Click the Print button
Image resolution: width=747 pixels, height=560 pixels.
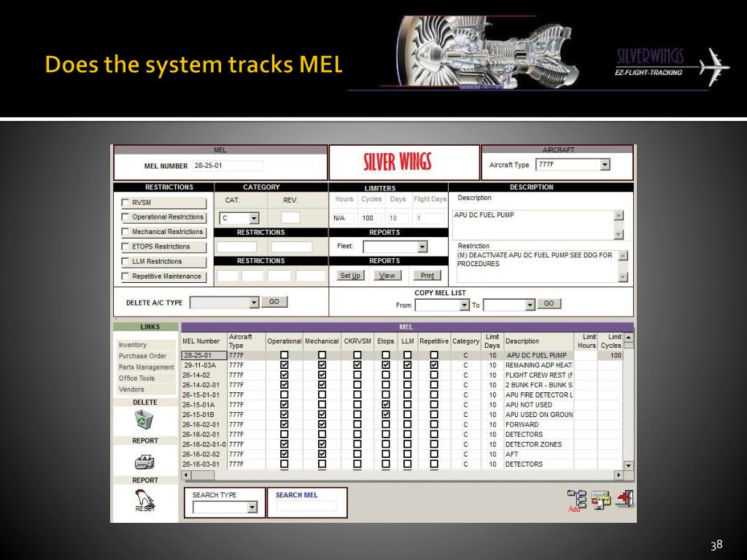click(427, 275)
